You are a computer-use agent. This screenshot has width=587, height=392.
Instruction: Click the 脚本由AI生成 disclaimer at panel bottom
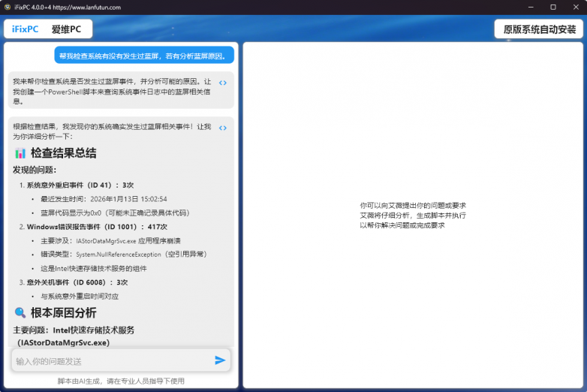point(121,381)
